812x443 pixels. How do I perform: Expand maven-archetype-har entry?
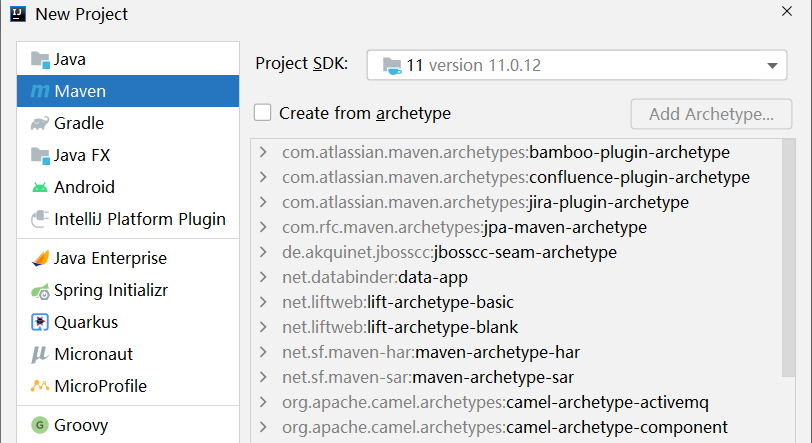click(263, 352)
